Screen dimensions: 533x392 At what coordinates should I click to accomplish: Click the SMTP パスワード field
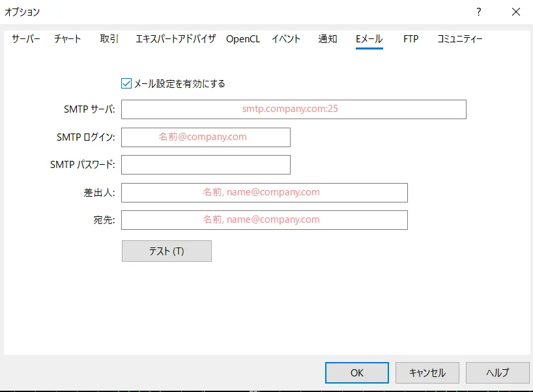[205, 165]
